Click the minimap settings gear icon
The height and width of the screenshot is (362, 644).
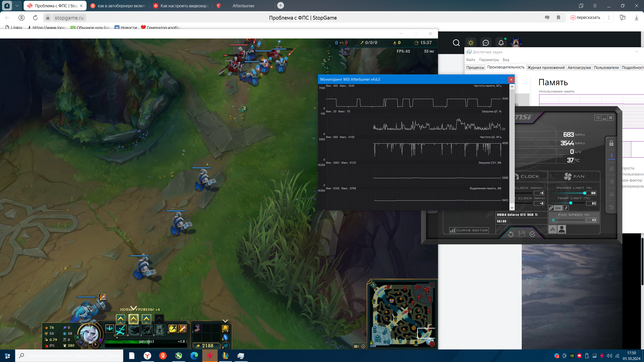363,346
